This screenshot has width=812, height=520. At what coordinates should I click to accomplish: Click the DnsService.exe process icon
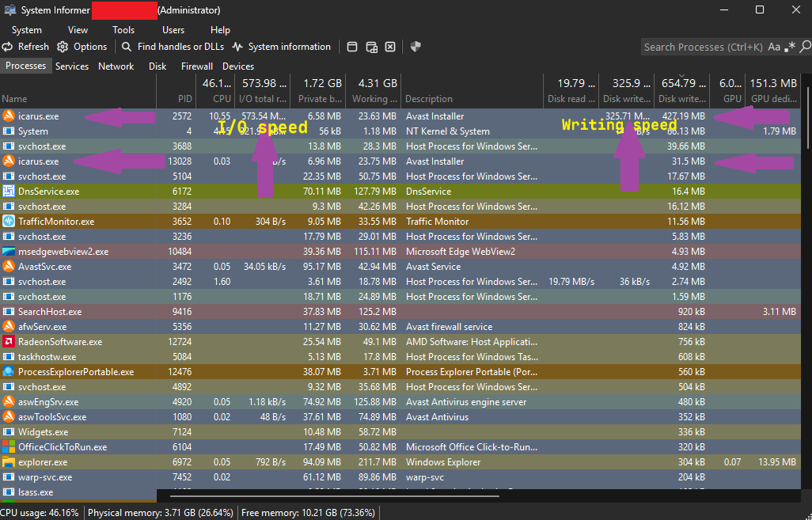tap(8, 191)
